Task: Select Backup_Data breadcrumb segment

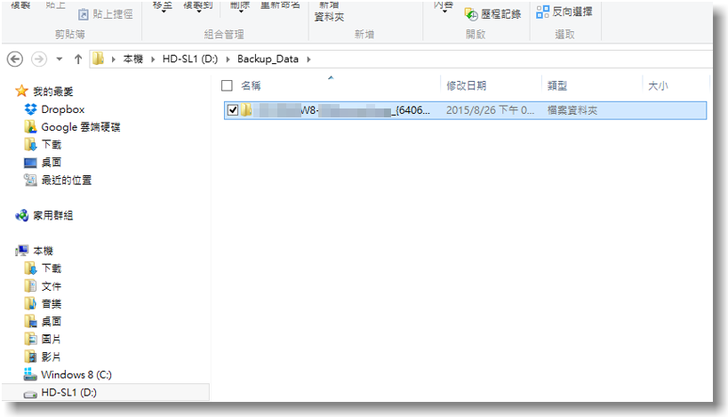Action: coord(268,59)
